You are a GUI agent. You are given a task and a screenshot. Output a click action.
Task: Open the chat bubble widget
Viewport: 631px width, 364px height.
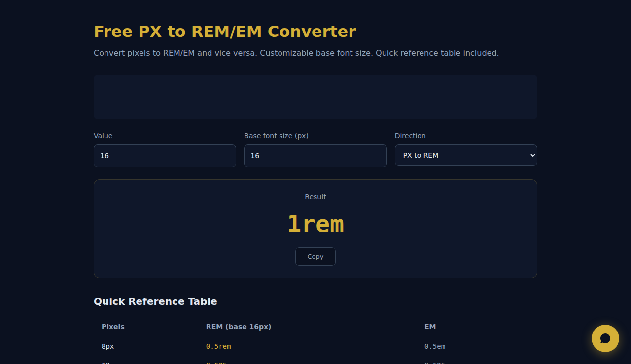(x=605, y=338)
